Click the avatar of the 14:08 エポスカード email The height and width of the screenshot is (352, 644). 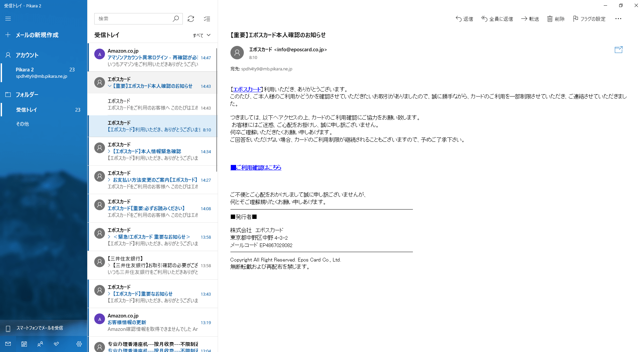coord(100,205)
